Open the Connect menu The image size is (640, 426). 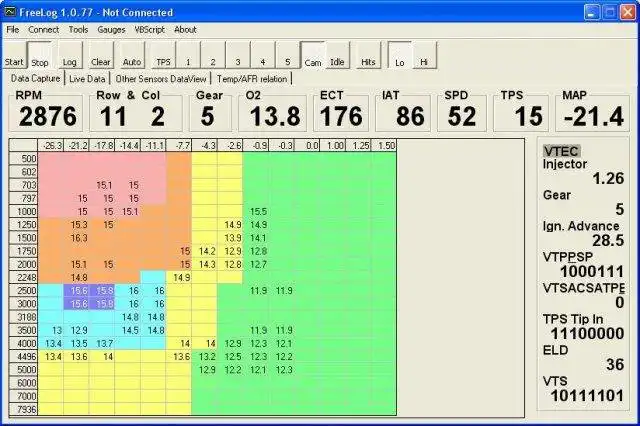tap(43, 30)
